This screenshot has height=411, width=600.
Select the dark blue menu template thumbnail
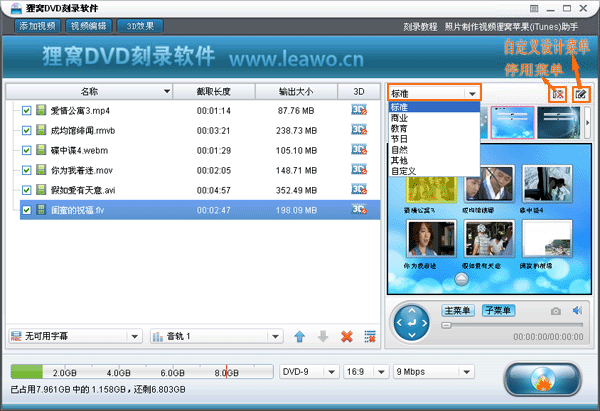click(559, 122)
